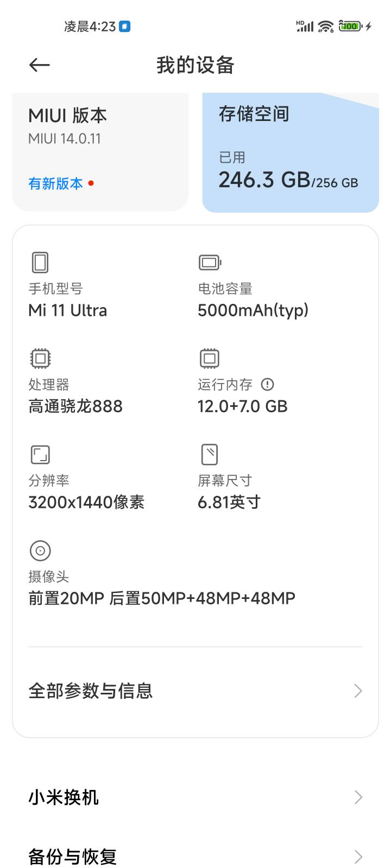Image resolution: width=391 pixels, height=868 pixels.
Task: Select the 小米换机 menu entry
Action: click(64, 797)
